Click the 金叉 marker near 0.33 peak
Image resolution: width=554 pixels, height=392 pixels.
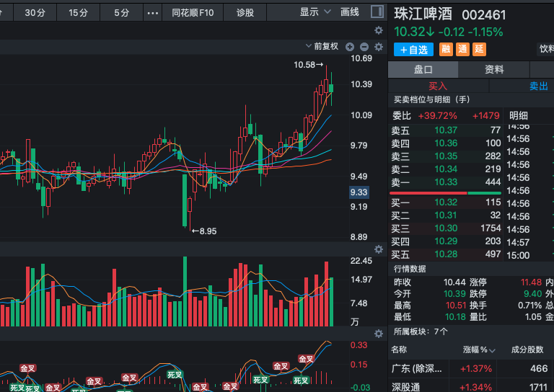click(306, 359)
